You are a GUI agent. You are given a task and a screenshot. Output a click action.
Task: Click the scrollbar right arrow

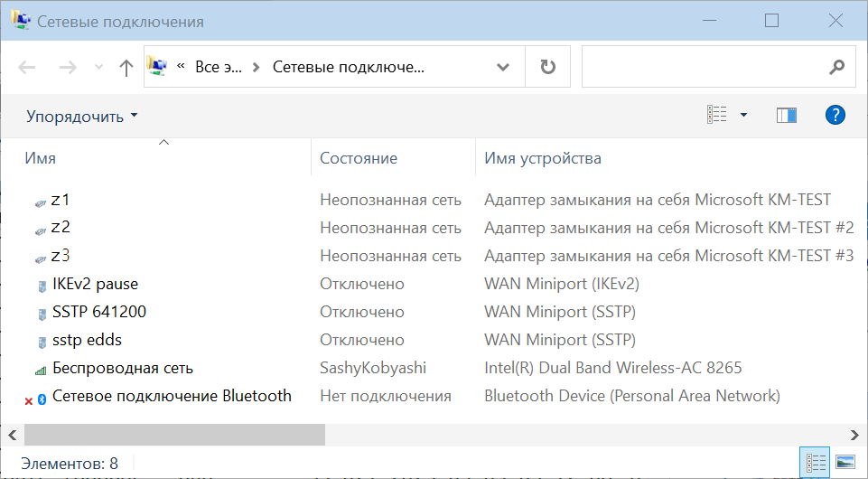click(854, 435)
